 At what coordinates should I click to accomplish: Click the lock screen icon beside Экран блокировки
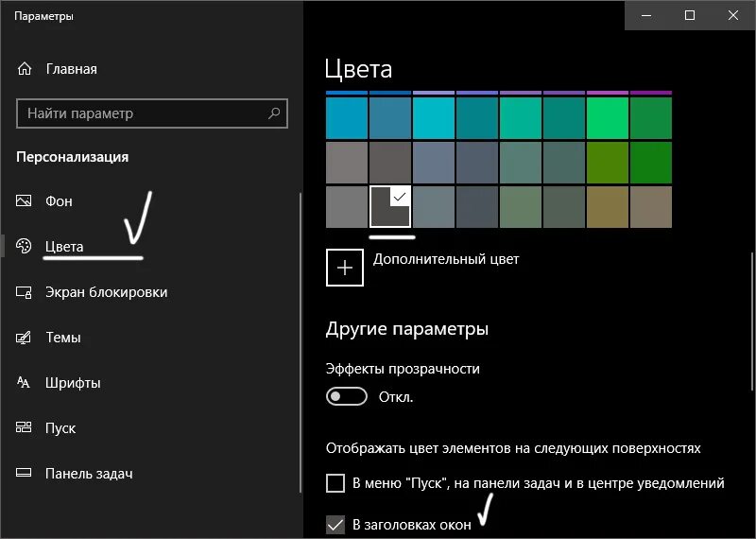24,292
